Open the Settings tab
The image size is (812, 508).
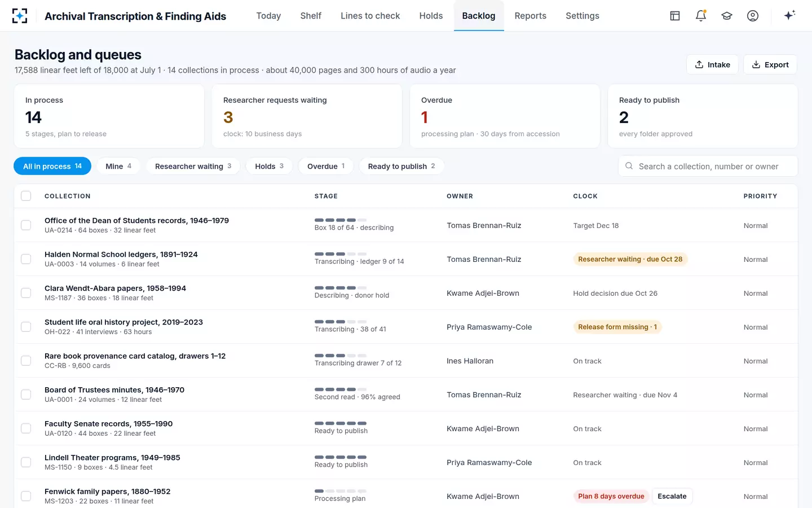click(582, 16)
